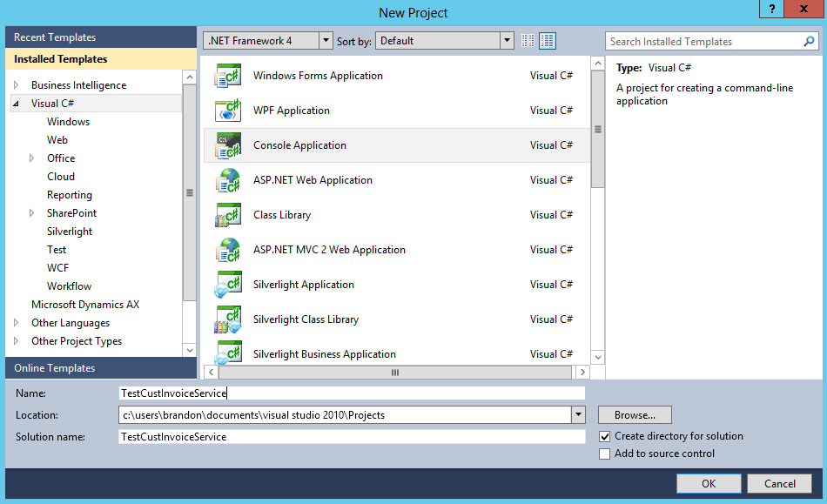The image size is (827, 504).
Task: Click the Class Library template icon
Action: tap(228, 214)
